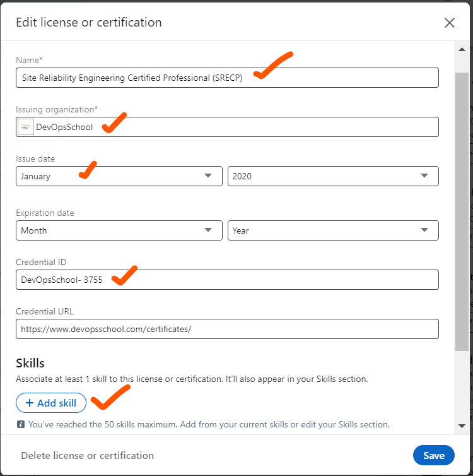Open the Issue date January month dropdown
This screenshot has height=476, width=473.
[119, 176]
